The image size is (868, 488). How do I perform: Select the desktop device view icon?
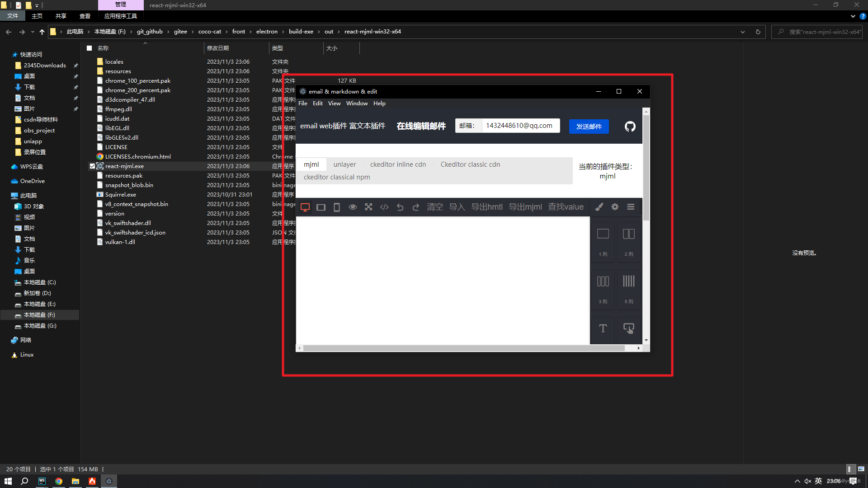305,207
